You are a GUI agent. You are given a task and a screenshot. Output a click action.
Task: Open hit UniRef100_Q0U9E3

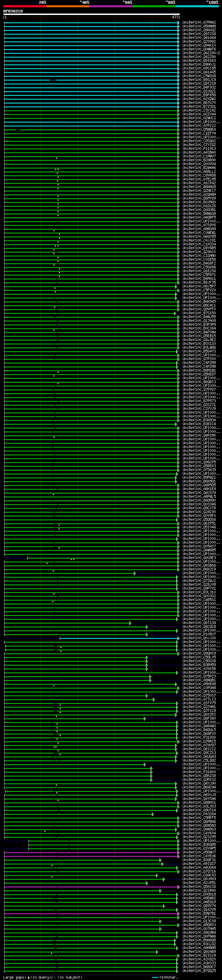point(199,558)
